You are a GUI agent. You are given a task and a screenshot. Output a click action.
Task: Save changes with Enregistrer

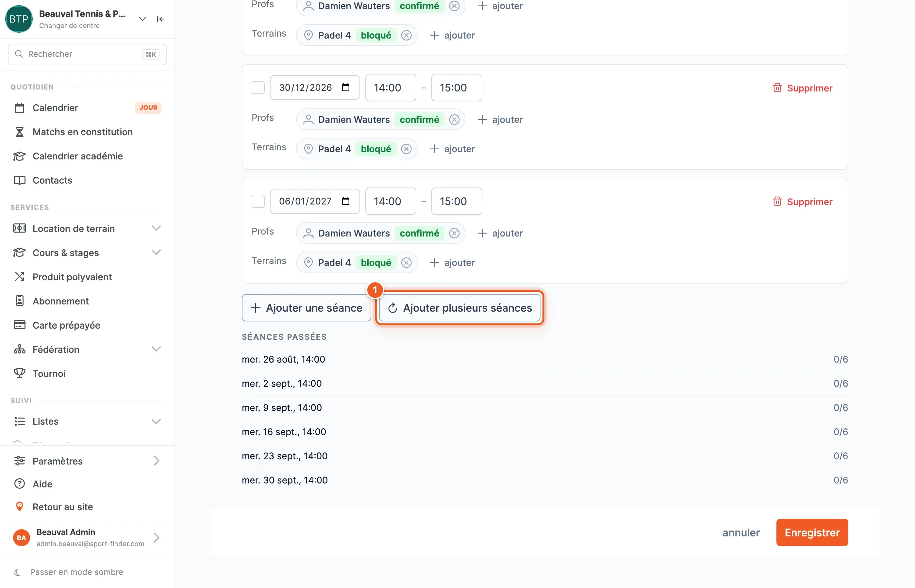(x=812, y=533)
